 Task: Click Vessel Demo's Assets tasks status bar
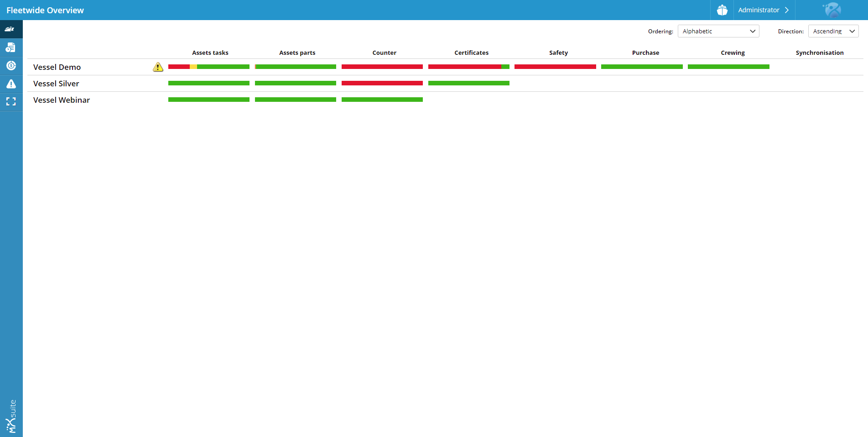pyautogui.click(x=209, y=67)
